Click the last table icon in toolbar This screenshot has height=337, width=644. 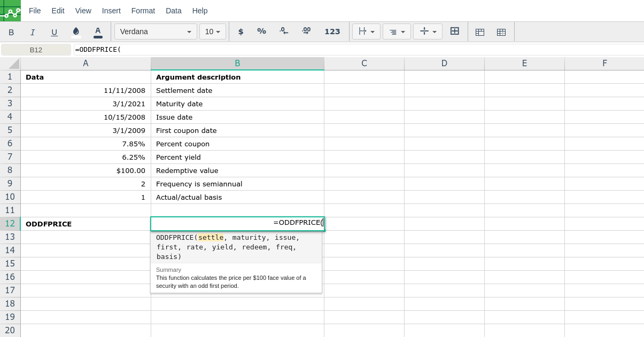(x=501, y=32)
